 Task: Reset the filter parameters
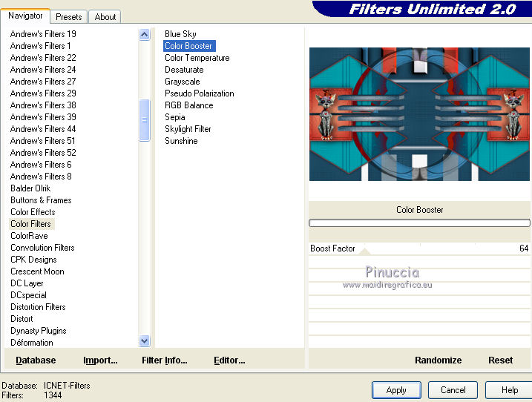coord(500,360)
